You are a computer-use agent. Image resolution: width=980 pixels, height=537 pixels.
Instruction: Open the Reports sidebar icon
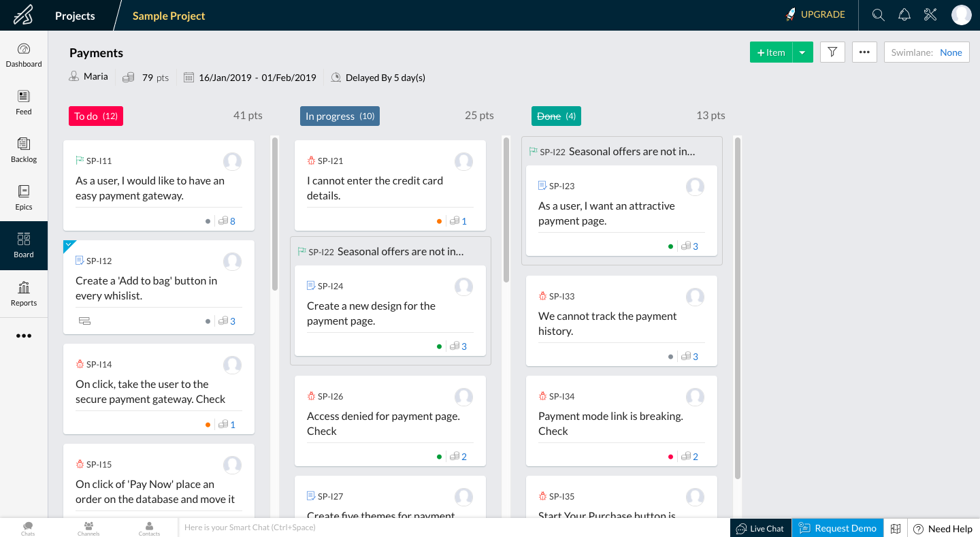[x=24, y=293]
